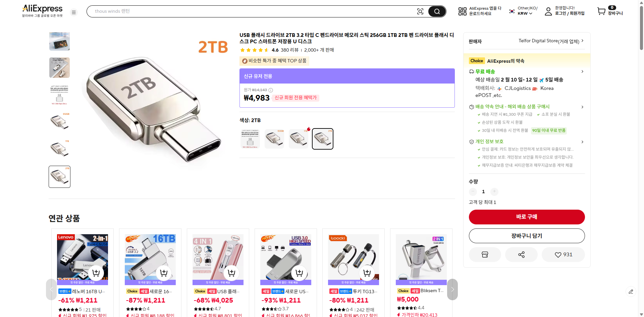Screen dimensions: 644x317
Task: Open the shopping cart icon
Action: 601,11
